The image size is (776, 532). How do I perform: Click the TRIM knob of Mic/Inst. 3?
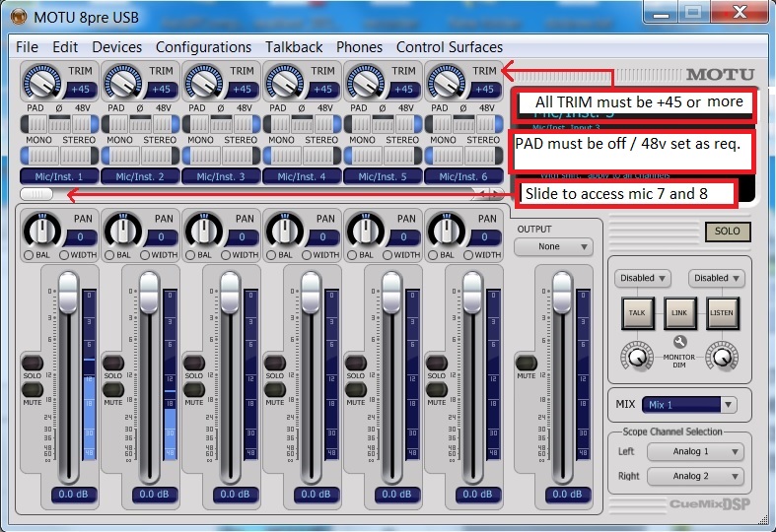[203, 82]
